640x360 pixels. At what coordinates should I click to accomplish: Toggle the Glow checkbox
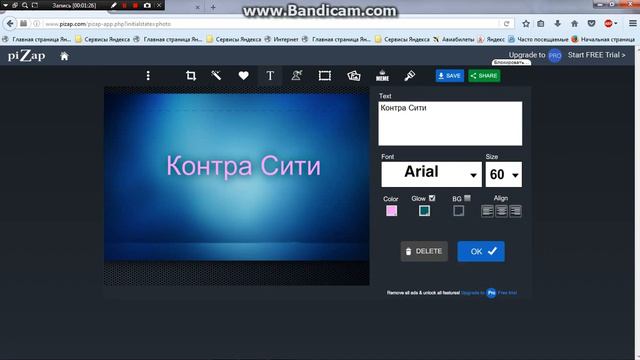click(432, 198)
